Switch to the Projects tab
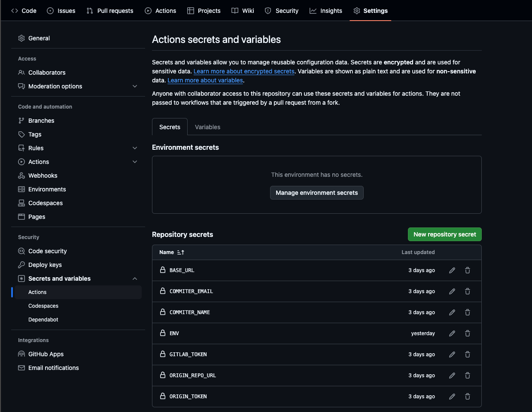Image resolution: width=532 pixels, height=412 pixels. tap(204, 11)
